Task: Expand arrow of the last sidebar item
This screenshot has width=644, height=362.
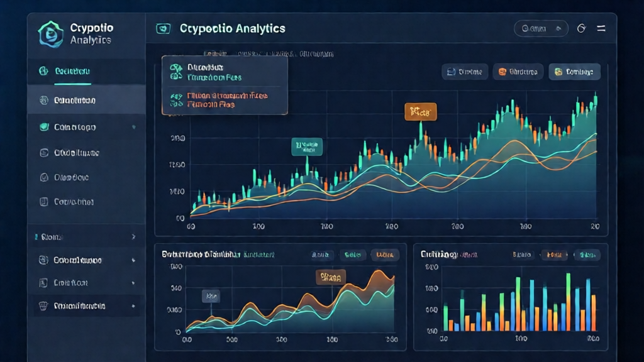Action: (x=133, y=306)
